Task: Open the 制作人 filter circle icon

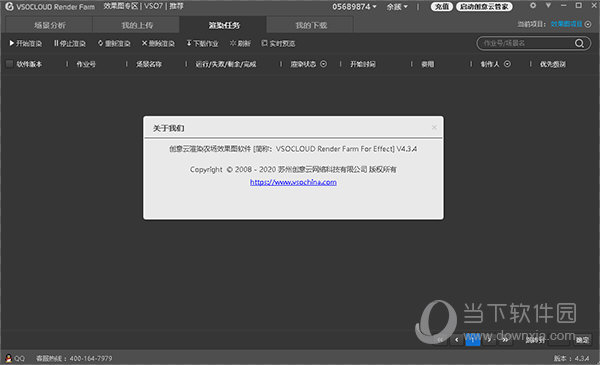Action: tap(507, 64)
